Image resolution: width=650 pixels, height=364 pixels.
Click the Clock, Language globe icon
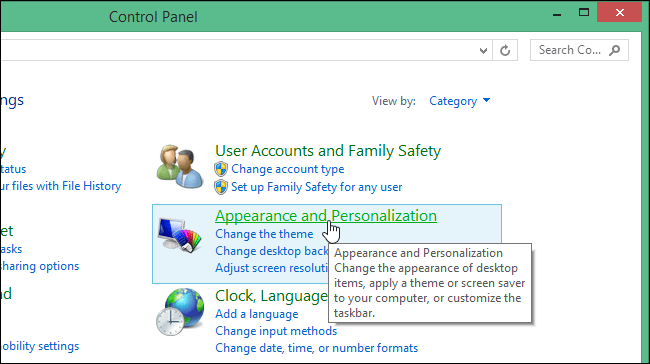[180, 312]
